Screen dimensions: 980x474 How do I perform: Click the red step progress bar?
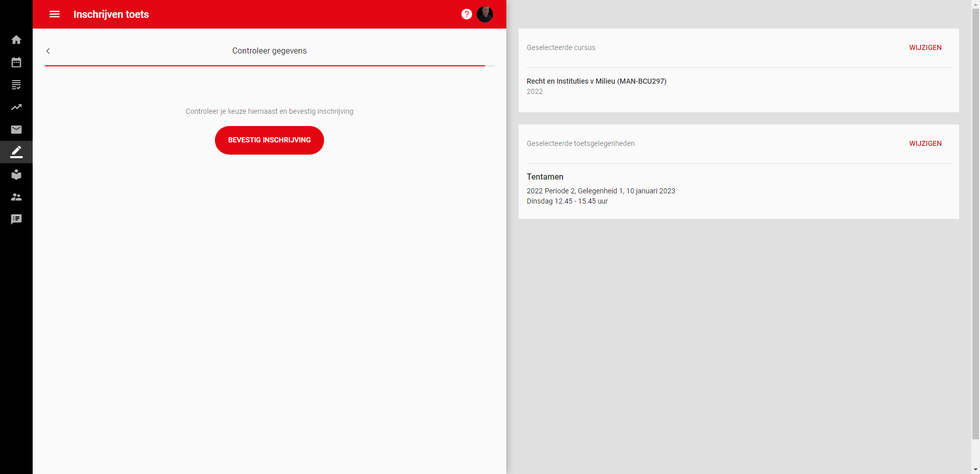pos(264,66)
